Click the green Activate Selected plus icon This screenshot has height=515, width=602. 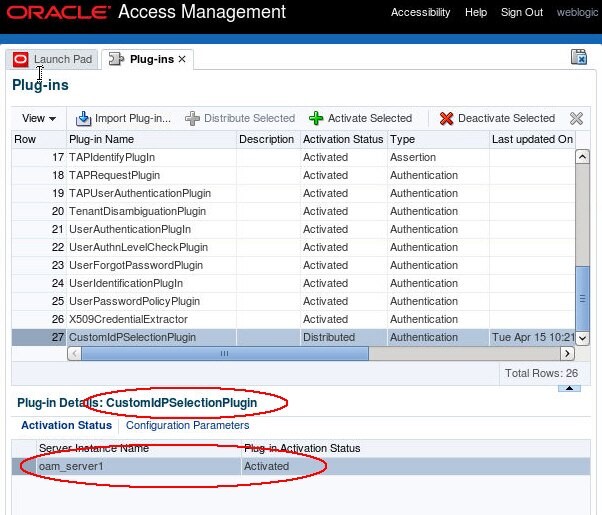[316, 118]
